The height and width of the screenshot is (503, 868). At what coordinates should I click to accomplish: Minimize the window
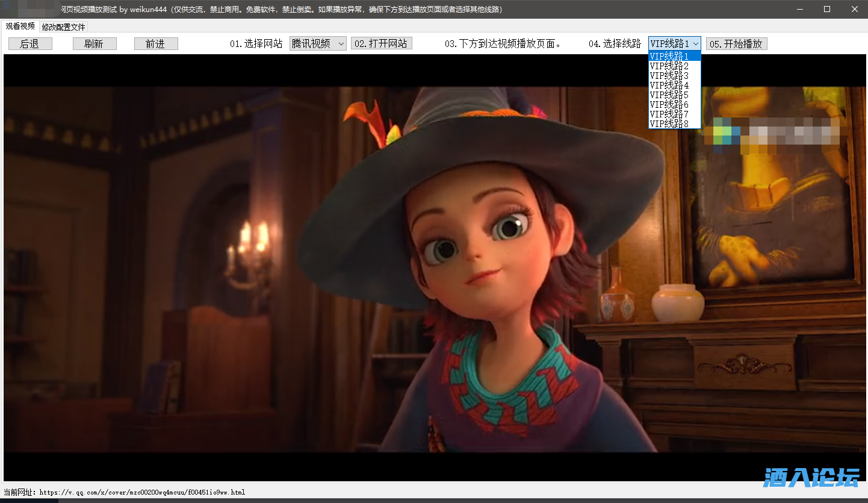pyautogui.click(x=800, y=9)
